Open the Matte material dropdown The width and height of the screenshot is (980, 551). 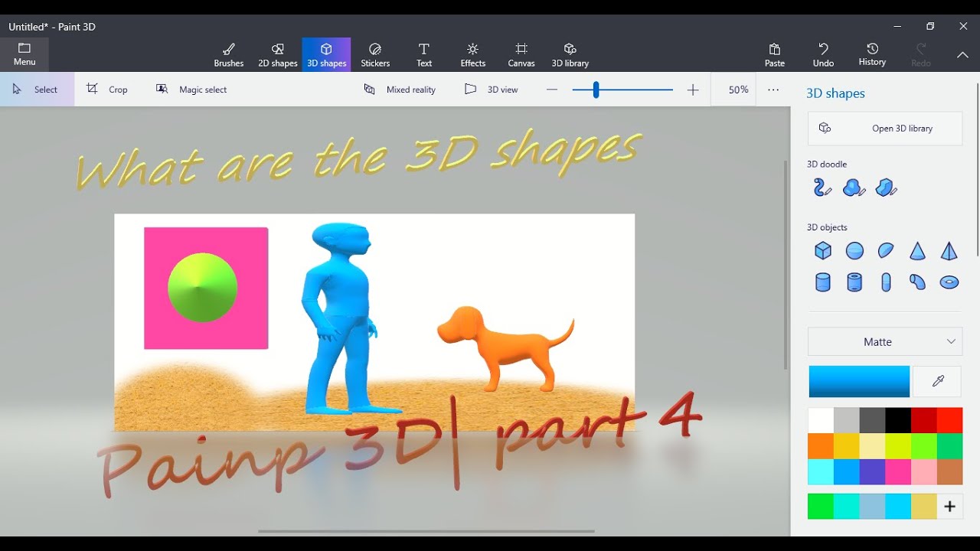885,342
